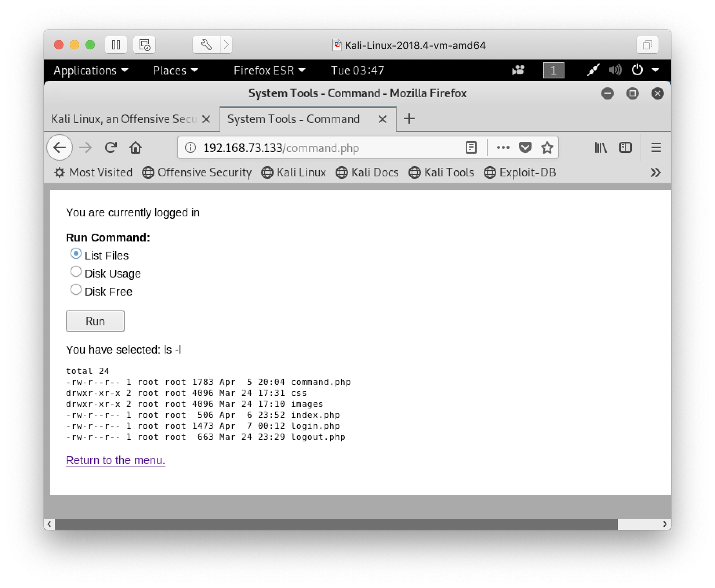
Task: Select workspace 1 indicator
Action: click(553, 70)
